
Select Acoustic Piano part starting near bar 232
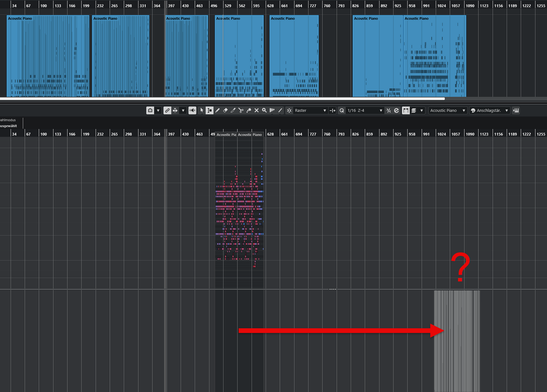click(121, 56)
